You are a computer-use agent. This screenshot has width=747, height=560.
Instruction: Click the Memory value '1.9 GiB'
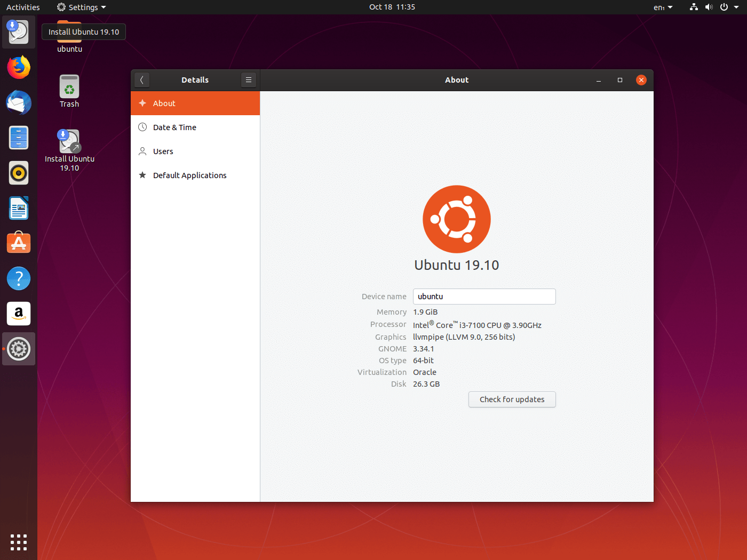[425, 312]
